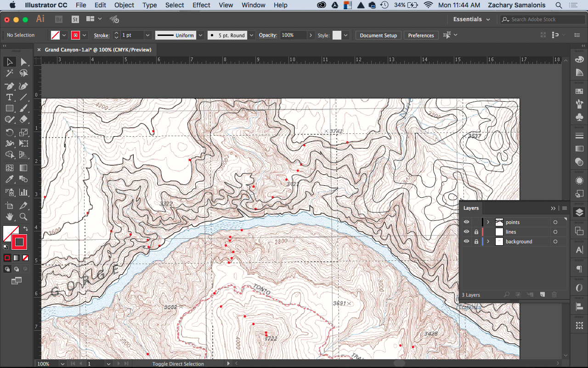Click the Delete Selection trash icon
The height and width of the screenshot is (368, 588).
[554, 295]
